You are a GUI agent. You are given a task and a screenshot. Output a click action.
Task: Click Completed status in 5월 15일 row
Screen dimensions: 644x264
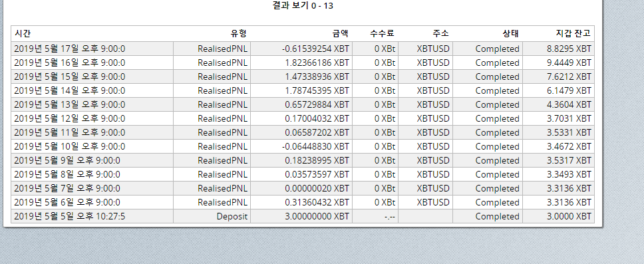coord(488,76)
